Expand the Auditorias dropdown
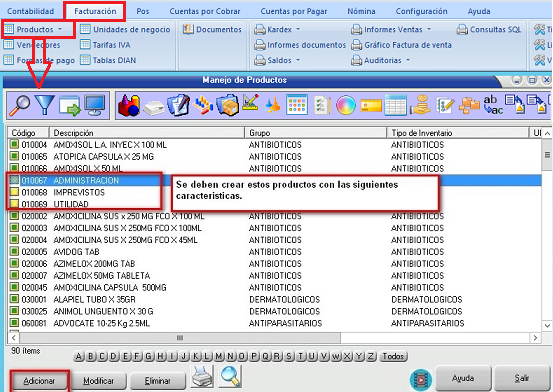This screenshot has height=392, width=553. 408,60
